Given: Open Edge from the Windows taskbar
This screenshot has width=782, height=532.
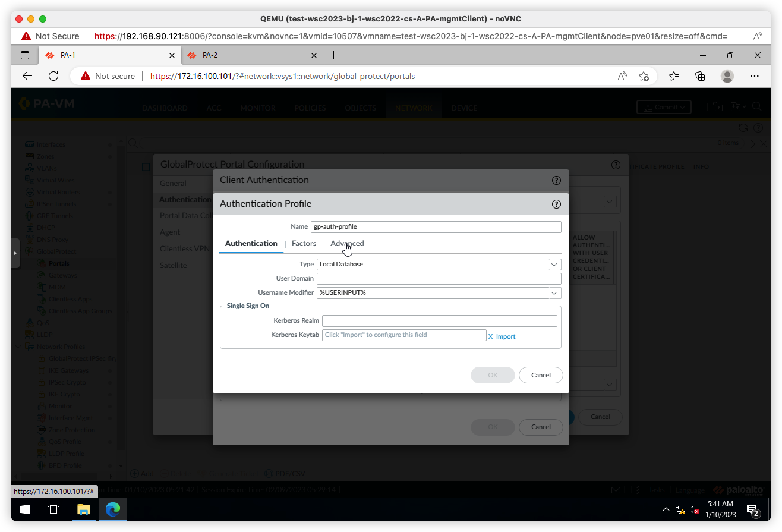Looking at the screenshot, I should [x=113, y=509].
